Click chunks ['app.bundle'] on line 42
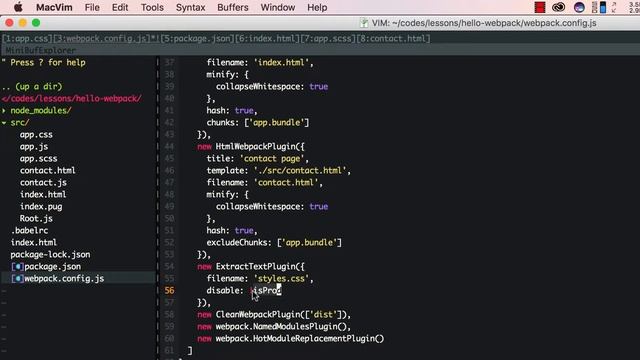The width and height of the screenshot is (640, 360). (258, 122)
